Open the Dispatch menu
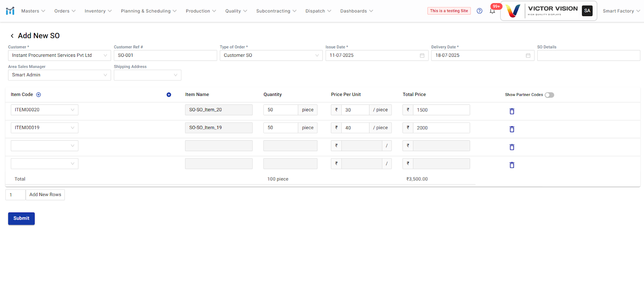Viewport: 644px width, 281px height. [x=318, y=11]
